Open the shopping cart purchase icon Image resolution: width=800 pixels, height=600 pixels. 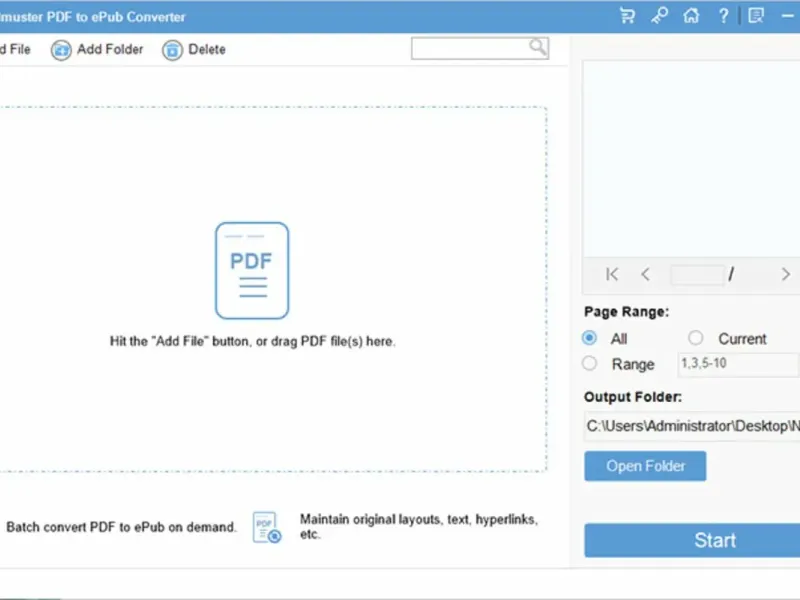click(x=627, y=16)
